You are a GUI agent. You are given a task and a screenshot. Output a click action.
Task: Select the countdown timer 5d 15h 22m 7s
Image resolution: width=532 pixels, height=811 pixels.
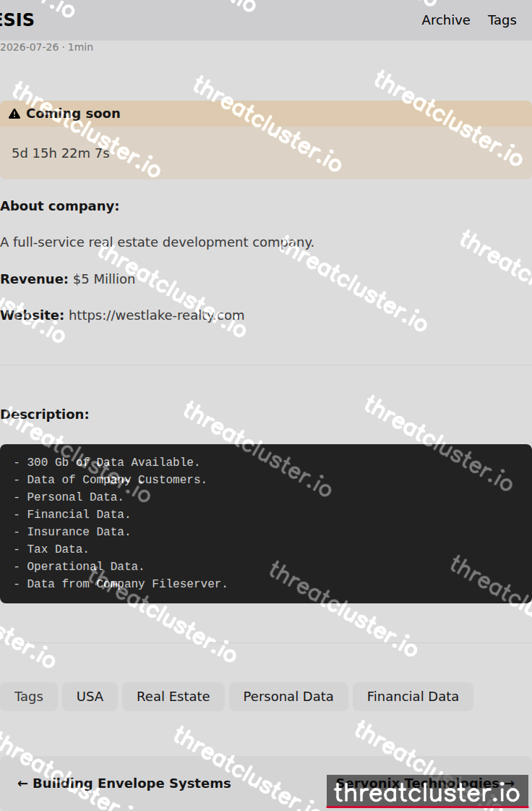[x=61, y=153]
